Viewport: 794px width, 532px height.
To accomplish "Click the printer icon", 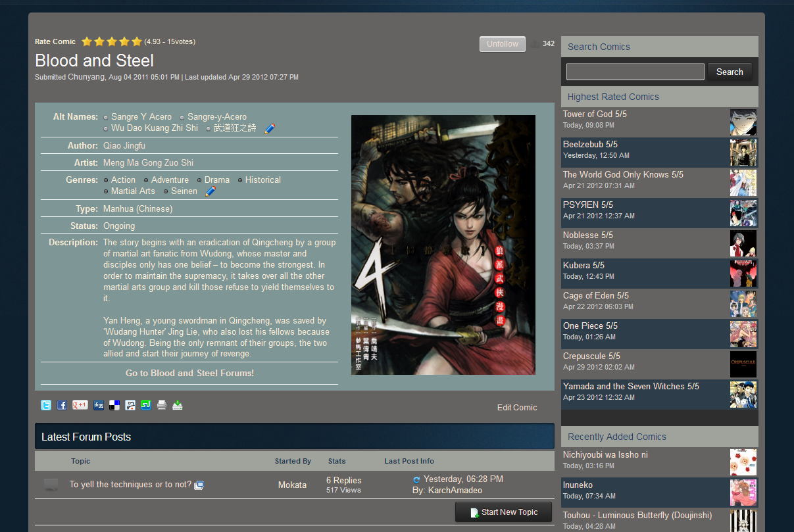I will (162, 405).
